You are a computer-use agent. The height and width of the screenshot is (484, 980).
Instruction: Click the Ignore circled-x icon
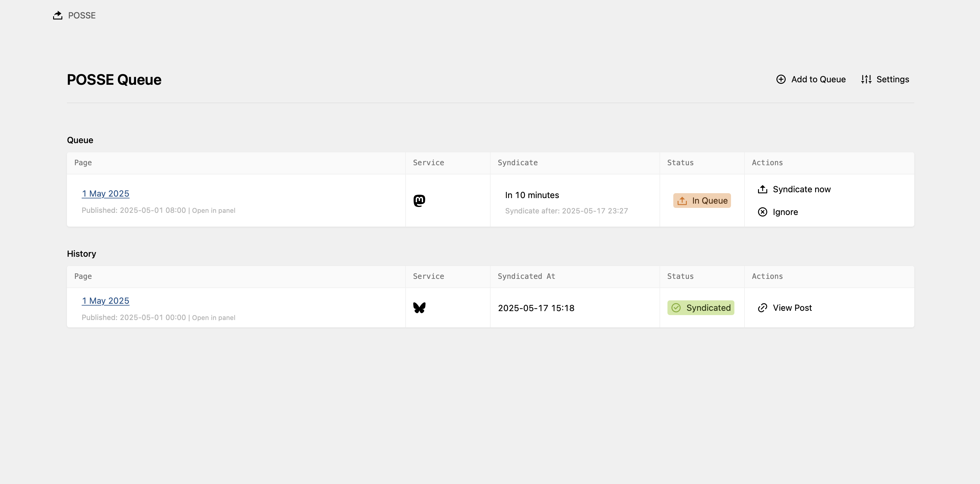[x=762, y=212]
